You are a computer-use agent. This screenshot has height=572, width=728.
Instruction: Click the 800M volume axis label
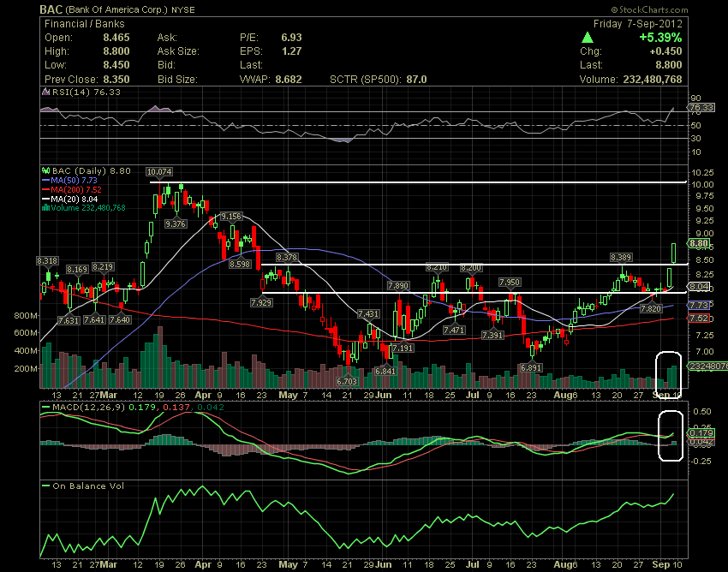(26, 316)
